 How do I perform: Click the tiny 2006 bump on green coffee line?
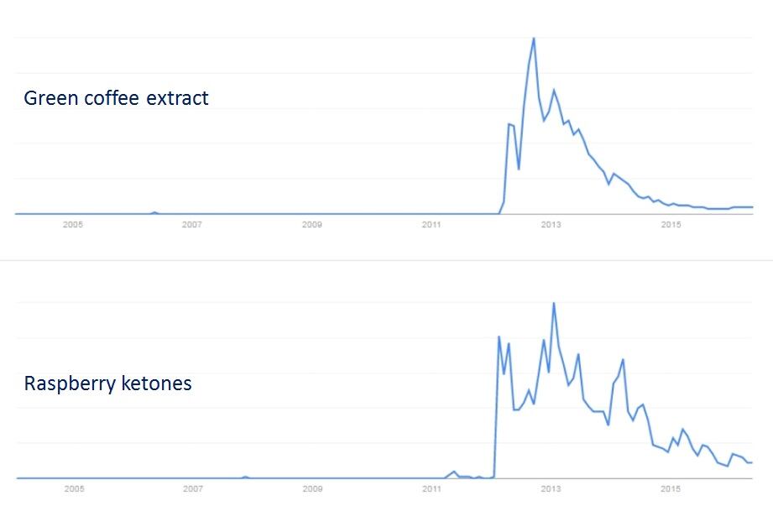pos(154,212)
